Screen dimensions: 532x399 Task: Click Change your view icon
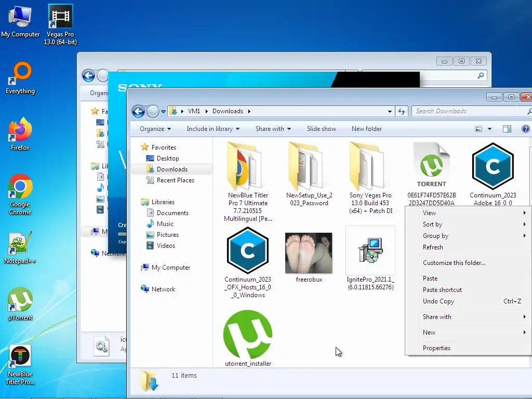[x=478, y=129]
